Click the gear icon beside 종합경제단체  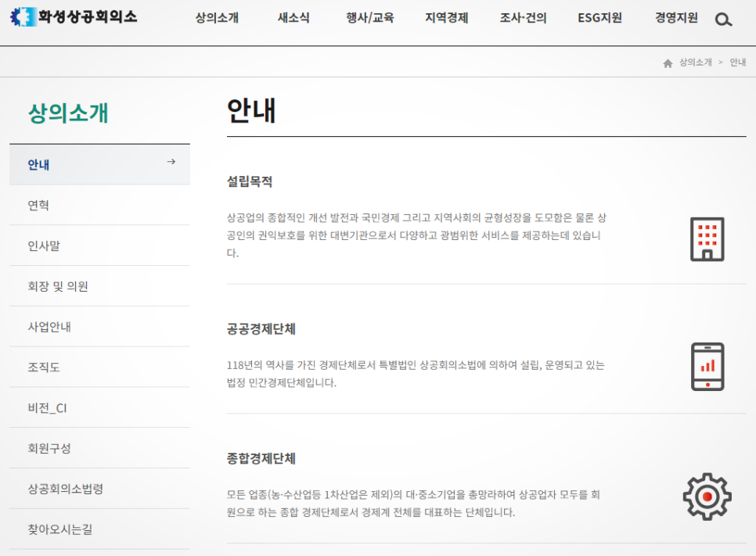707,497
